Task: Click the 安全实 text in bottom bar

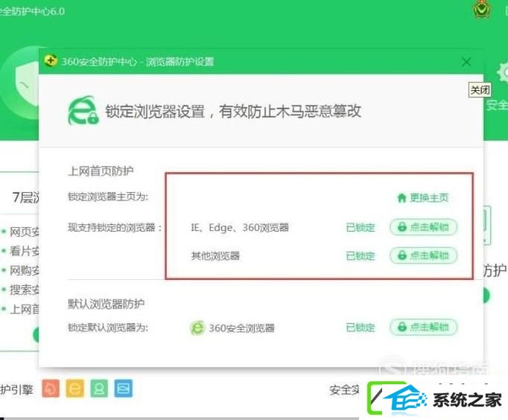Action: click(x=344, y=390)
